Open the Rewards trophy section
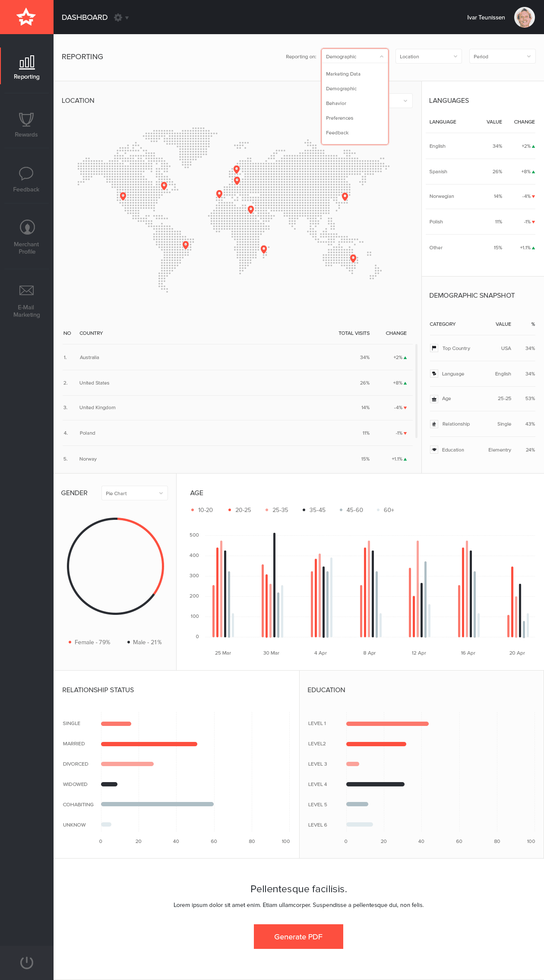 [x=26, y=124]
